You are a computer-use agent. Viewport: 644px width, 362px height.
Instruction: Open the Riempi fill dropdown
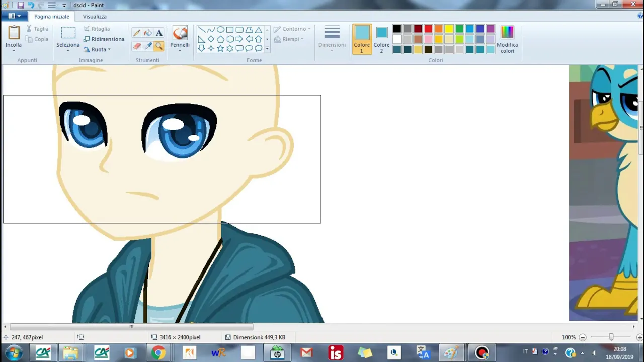pyautogui.click(x=289, y=39)
